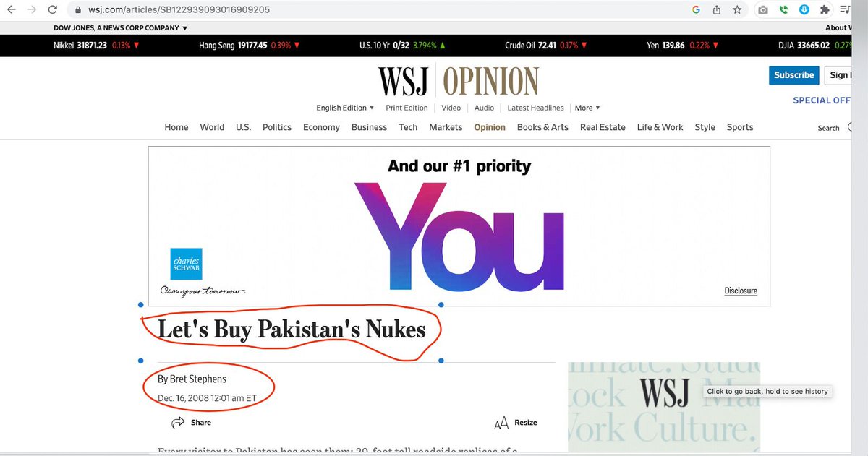This screenshot has height=456, width=868.
Task: Click the About link in top bar
Action: click(x=838, y=28)
